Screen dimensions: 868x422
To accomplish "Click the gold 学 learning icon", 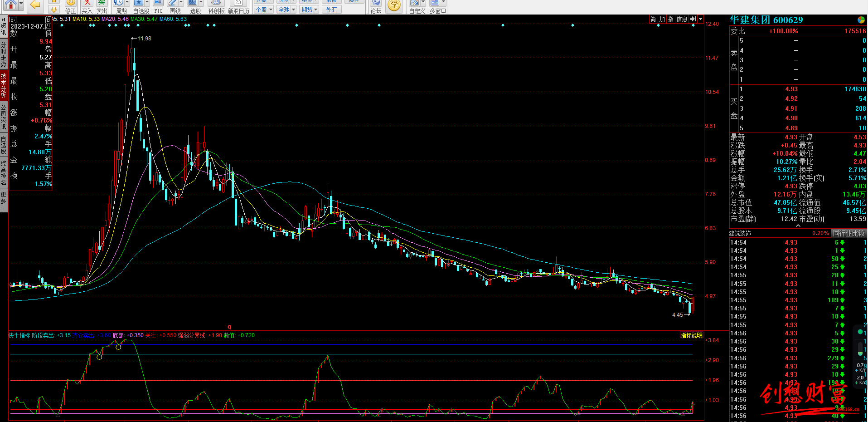I will coord(394,5).
